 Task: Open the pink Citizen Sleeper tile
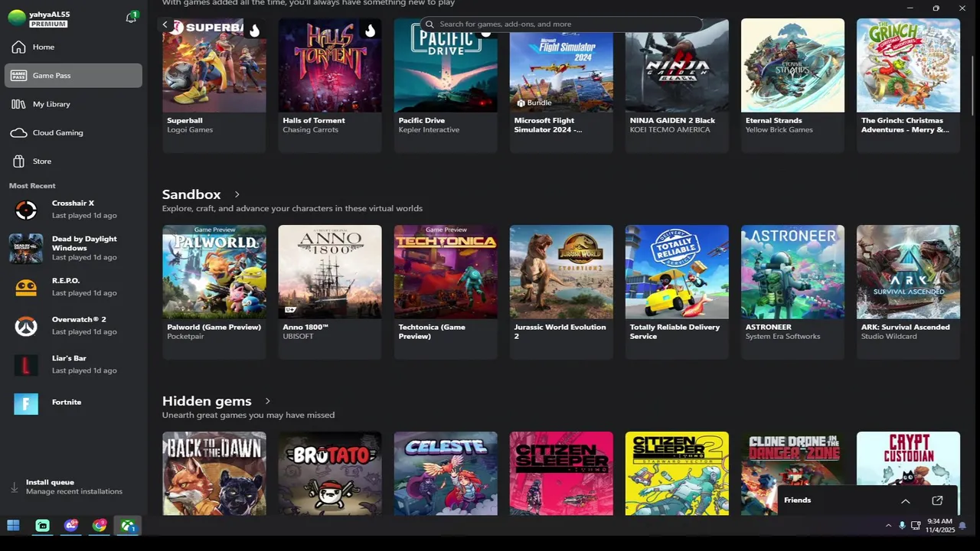(x=561, y=473)
